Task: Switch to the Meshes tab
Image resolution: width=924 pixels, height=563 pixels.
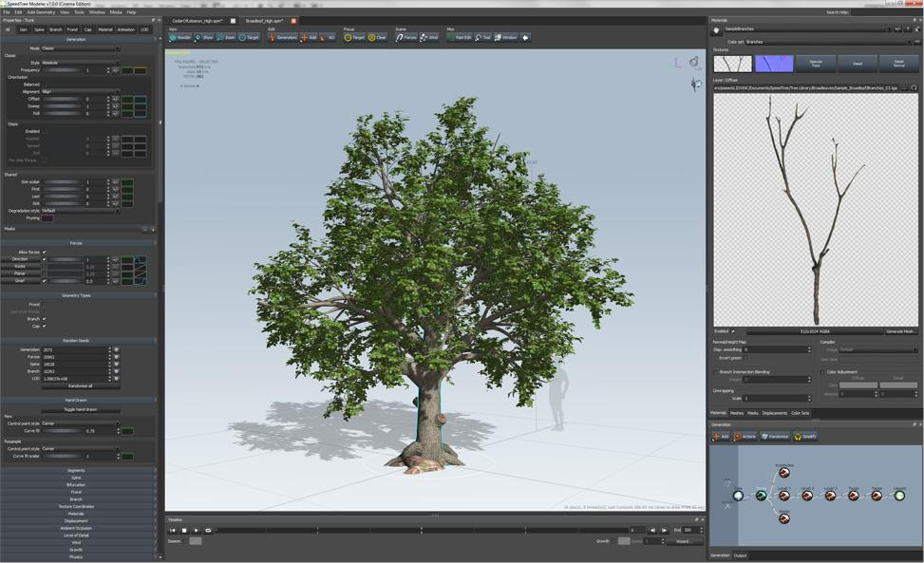Action: tap(737, 413)
